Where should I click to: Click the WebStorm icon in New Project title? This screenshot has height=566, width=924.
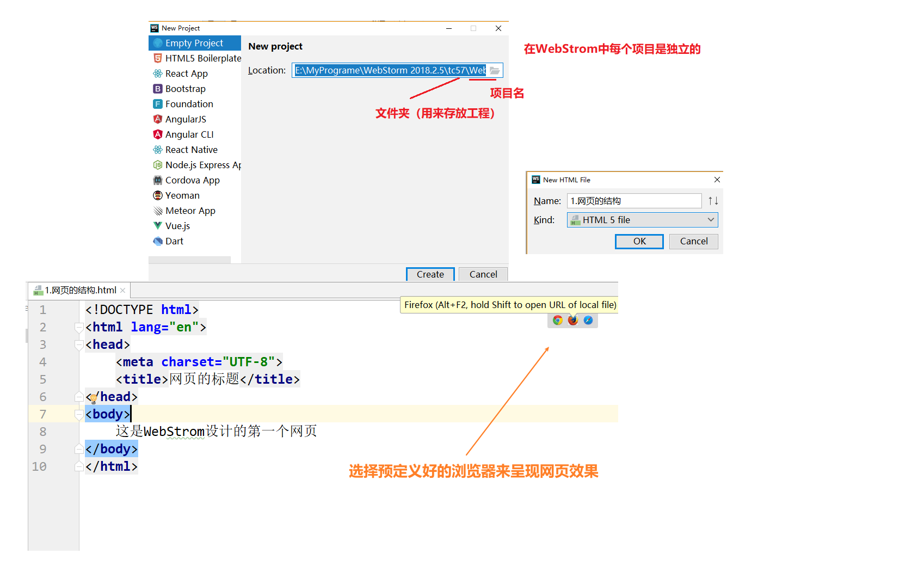155,28
